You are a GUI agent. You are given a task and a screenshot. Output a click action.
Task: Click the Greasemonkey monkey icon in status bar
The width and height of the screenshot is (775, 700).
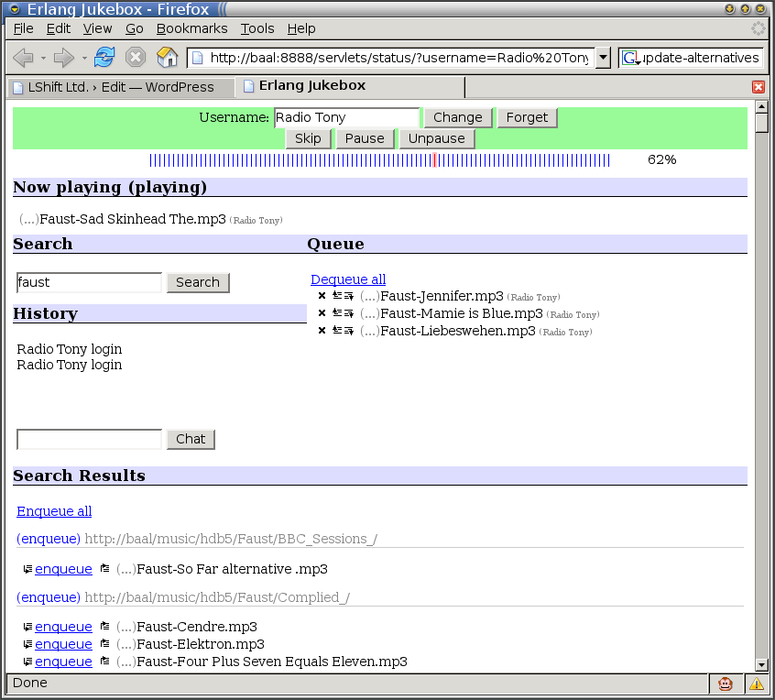(x=725, y=684)
